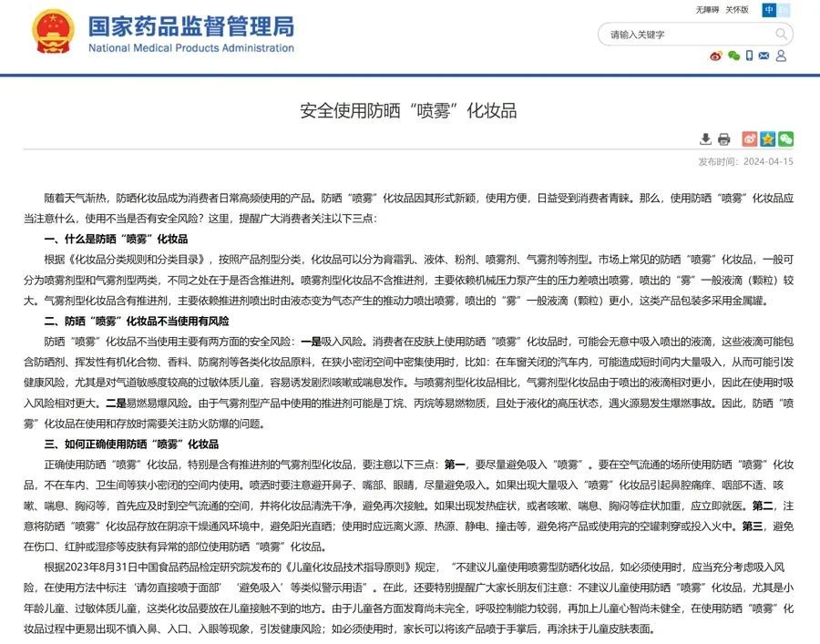The image size is (820, 644).
Task: Switch language to English (En)
Action: (784, 10)
